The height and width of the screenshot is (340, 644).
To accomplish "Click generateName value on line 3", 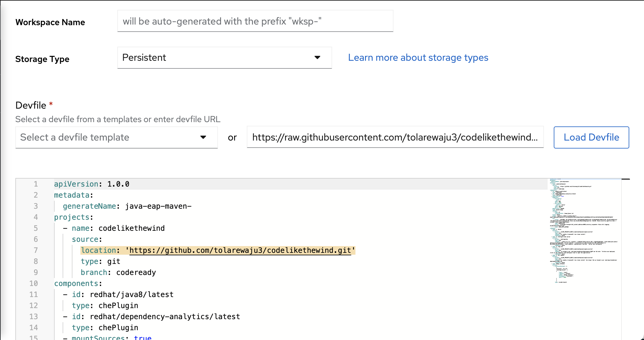I will point(158,206).
